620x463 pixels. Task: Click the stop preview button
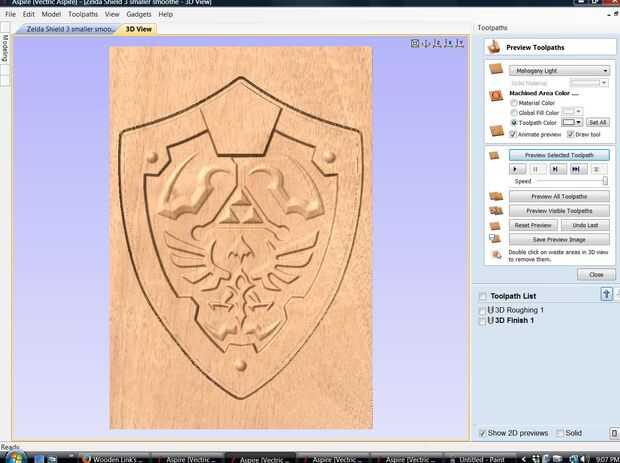coord(598,169)
